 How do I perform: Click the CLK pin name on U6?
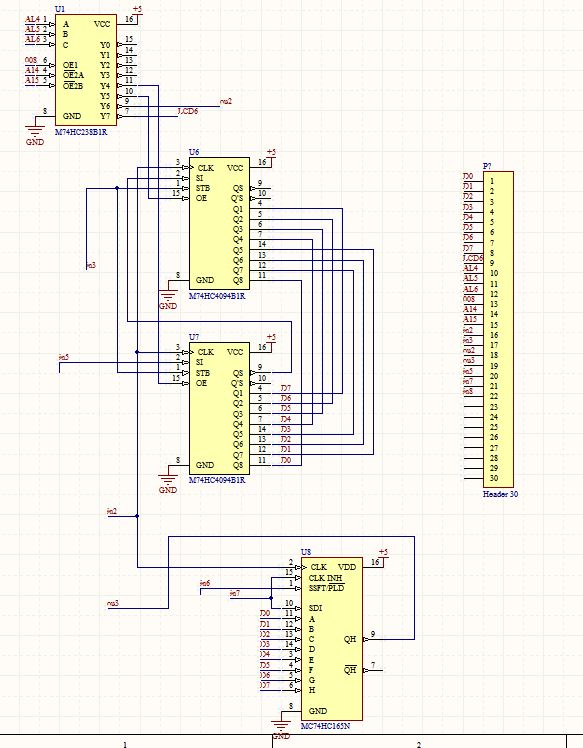pyautogui.click(x=206, y=168)
